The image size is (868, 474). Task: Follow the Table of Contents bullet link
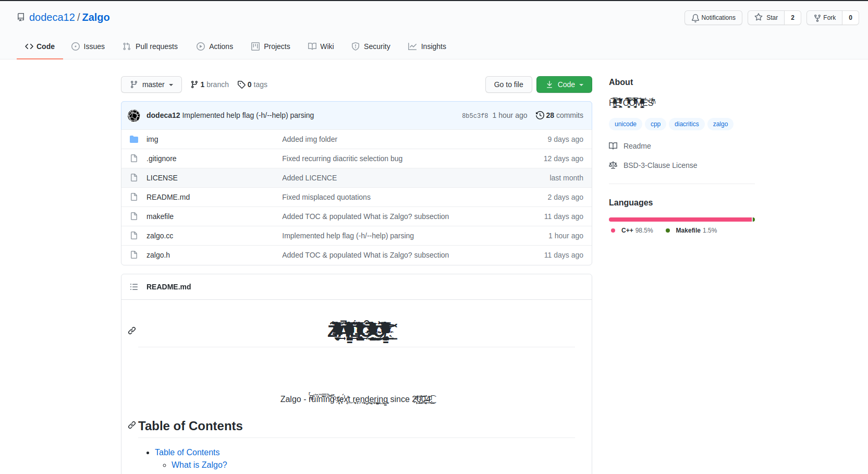click(x=187, y=452)
